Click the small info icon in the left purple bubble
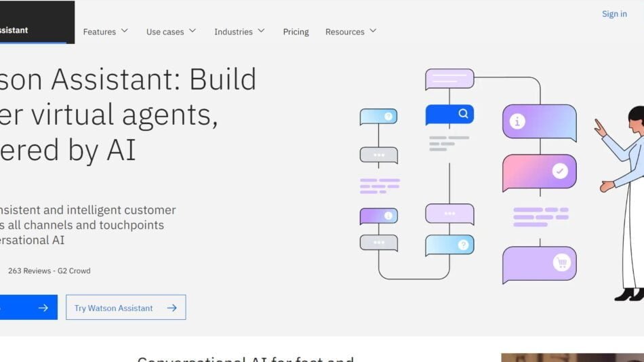This screenshot has height=362, width=644. pyautogui.click(x=388, y=216)
